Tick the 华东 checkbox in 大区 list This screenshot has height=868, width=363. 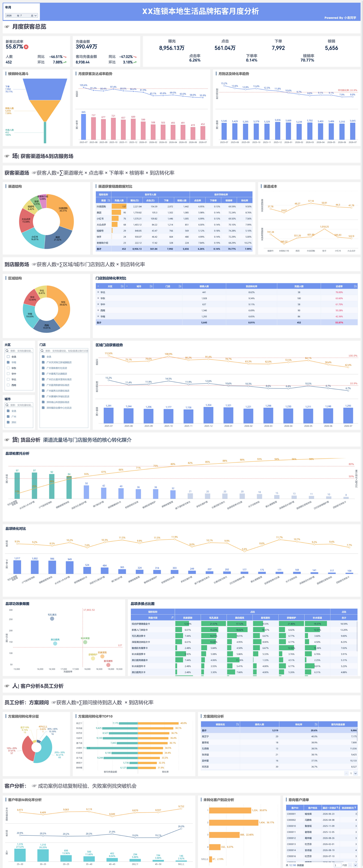pyautogui.click(x=8, y=368)
